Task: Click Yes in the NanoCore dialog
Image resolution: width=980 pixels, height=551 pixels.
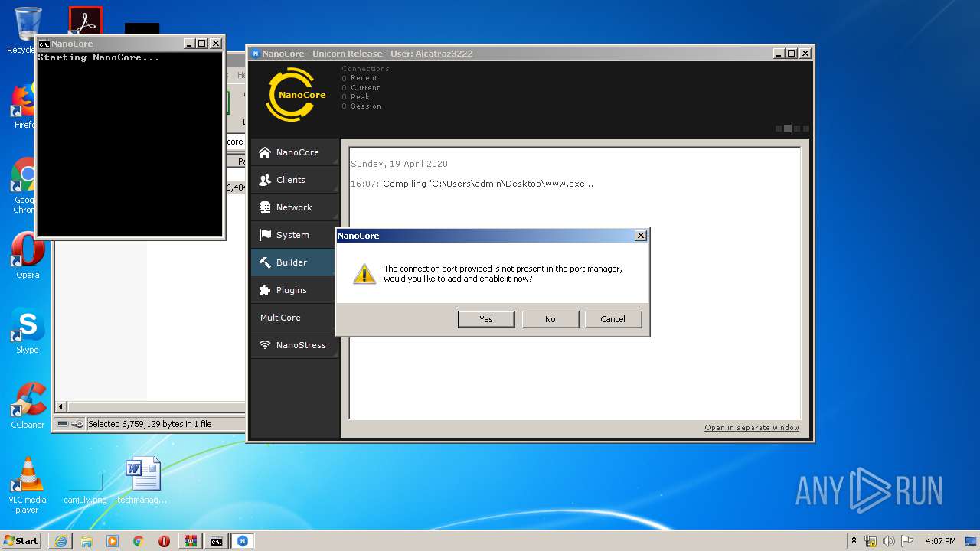Action: pyautogui.click(x=486, y=319)
